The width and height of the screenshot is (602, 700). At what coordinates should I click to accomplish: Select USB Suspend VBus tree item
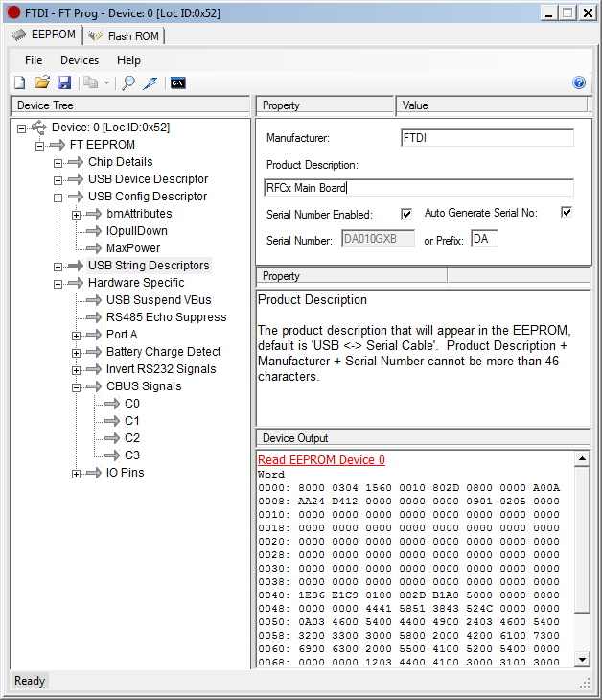(158, 300)
